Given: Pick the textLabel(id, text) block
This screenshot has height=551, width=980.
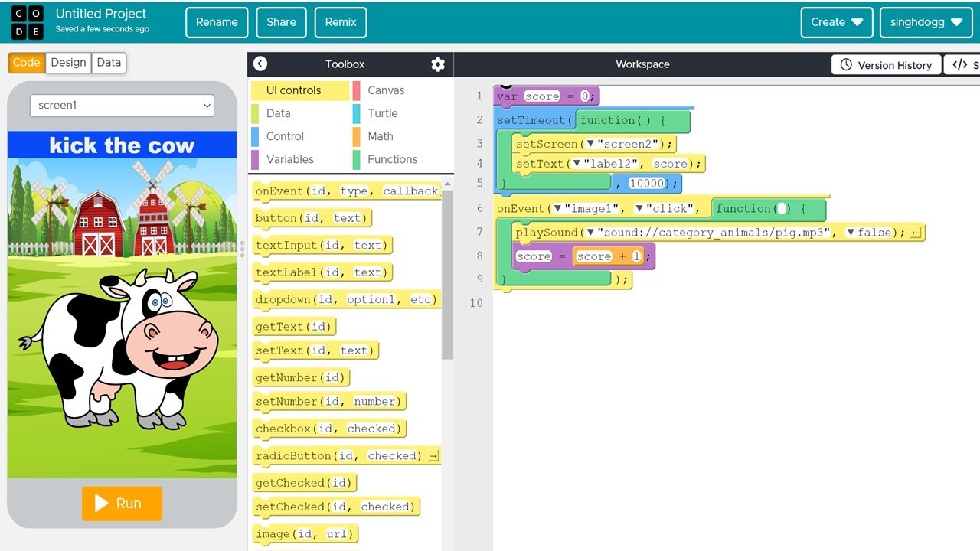Looking at the screenshot, I should (x=322, y=272).
